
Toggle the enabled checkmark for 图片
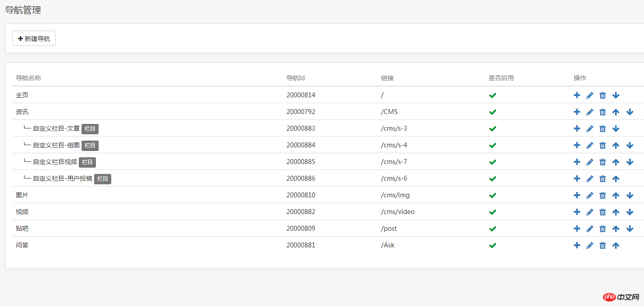click(493, 195)
